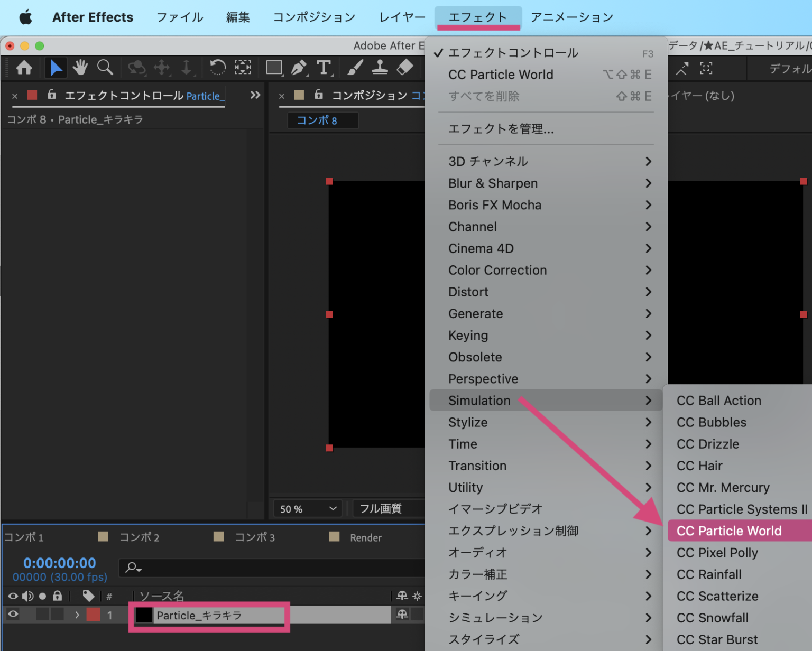
Task: Open the 50% magnification dropdown
Action: [306, 509]
